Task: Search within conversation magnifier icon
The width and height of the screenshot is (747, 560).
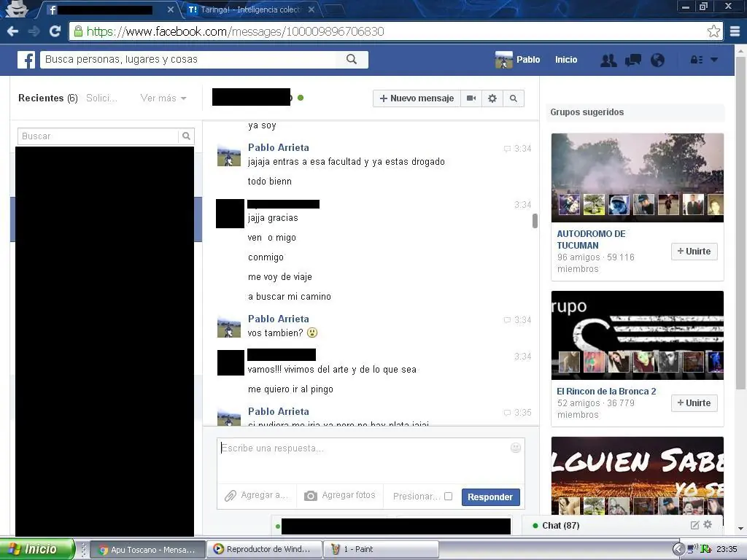Action: pos(513,98)
